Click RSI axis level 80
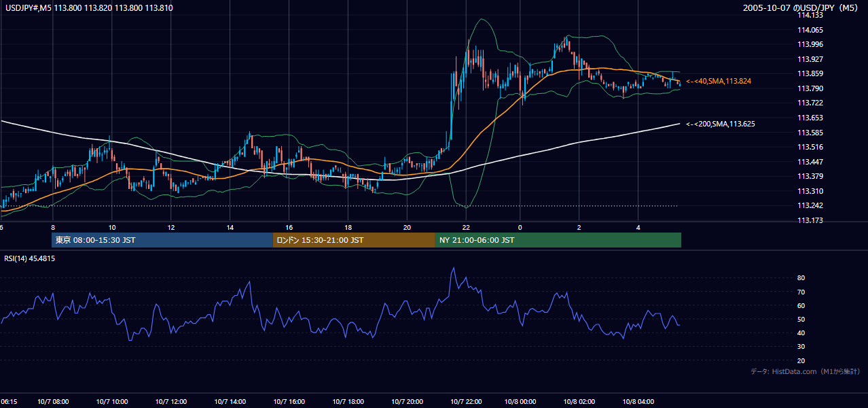The image size is (868, 408). pos(801,278)
